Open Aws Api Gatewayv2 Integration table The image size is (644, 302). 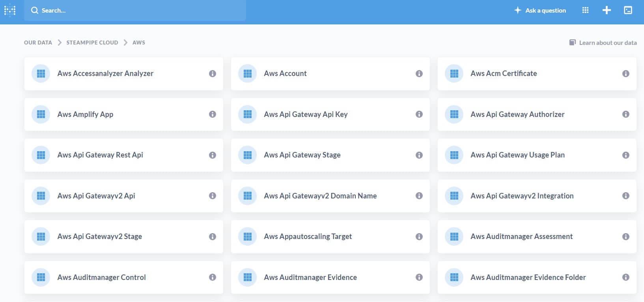[537, 196]
